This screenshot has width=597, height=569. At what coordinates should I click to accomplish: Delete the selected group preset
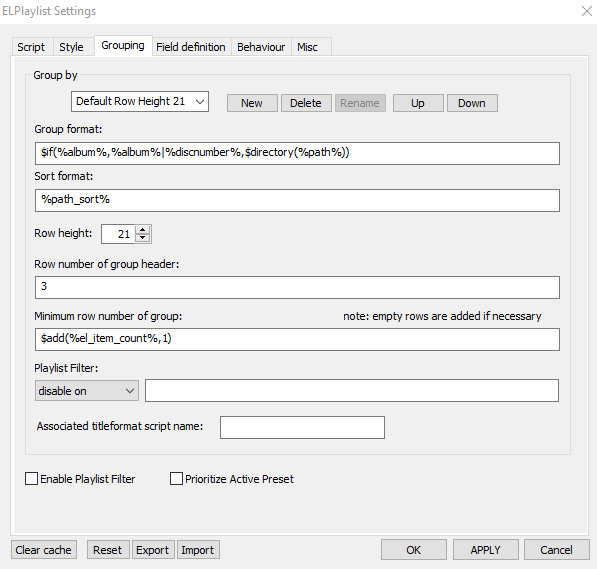click(x=306, y=103)
